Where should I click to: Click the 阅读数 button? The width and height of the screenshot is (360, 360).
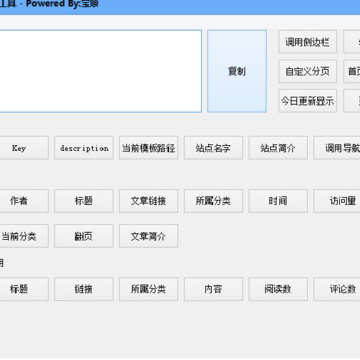[x=278, y=289]
